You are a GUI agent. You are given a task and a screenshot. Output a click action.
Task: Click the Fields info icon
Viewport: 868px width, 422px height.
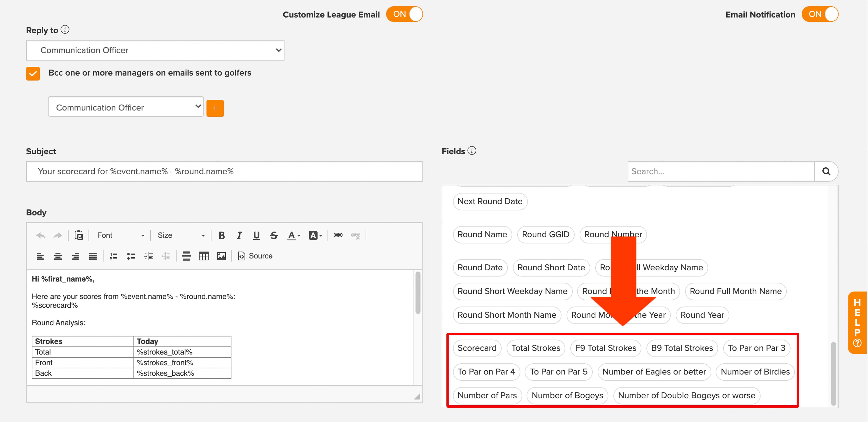[472, 151]
